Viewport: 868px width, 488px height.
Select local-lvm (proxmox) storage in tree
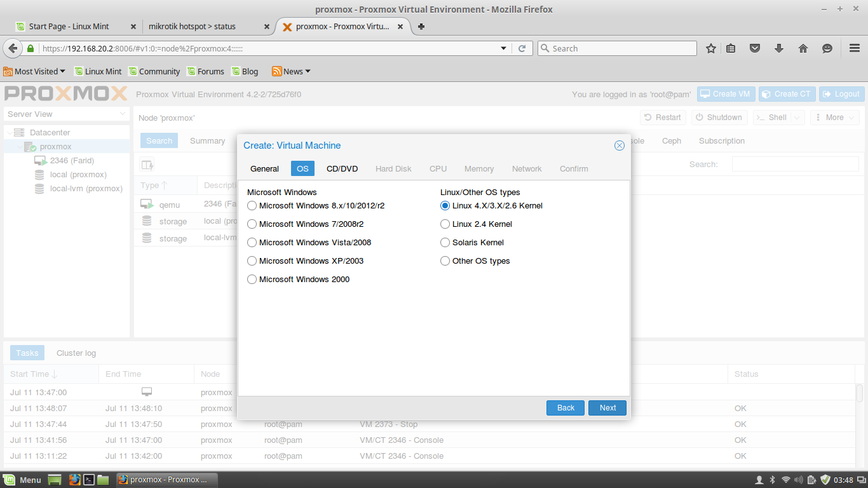click(86, 189)
